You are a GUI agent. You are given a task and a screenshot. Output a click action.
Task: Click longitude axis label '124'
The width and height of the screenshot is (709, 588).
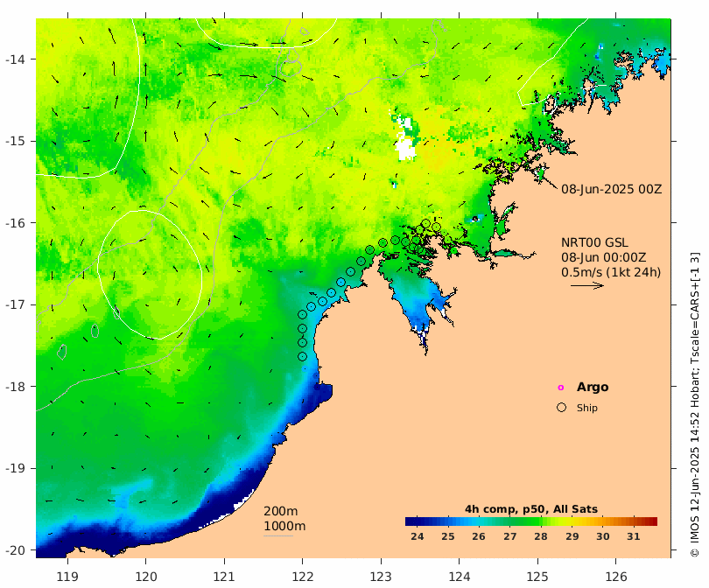(460, 577)
